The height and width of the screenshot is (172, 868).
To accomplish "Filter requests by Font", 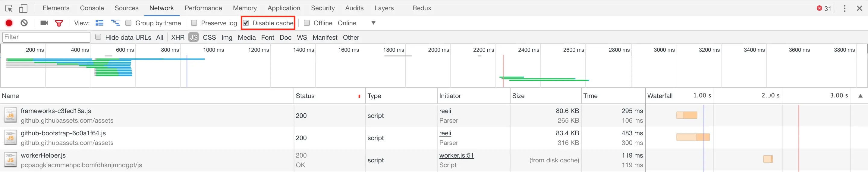I will point(268,37).
